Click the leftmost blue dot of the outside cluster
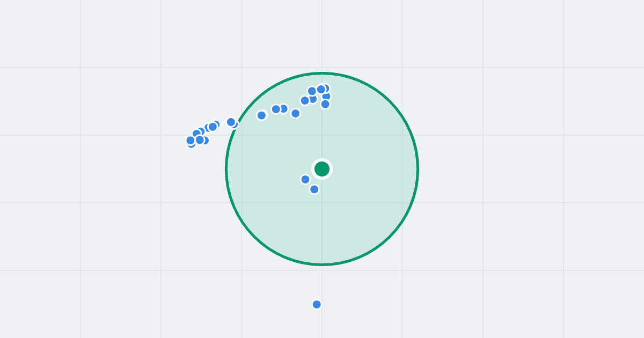 [x=191, y=141]
